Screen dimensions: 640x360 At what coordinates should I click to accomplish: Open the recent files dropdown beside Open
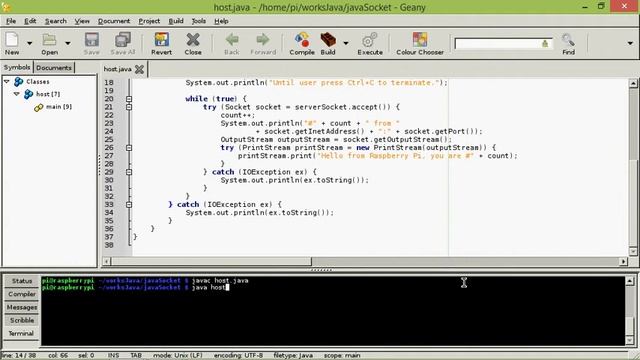(x=68, y=43)
